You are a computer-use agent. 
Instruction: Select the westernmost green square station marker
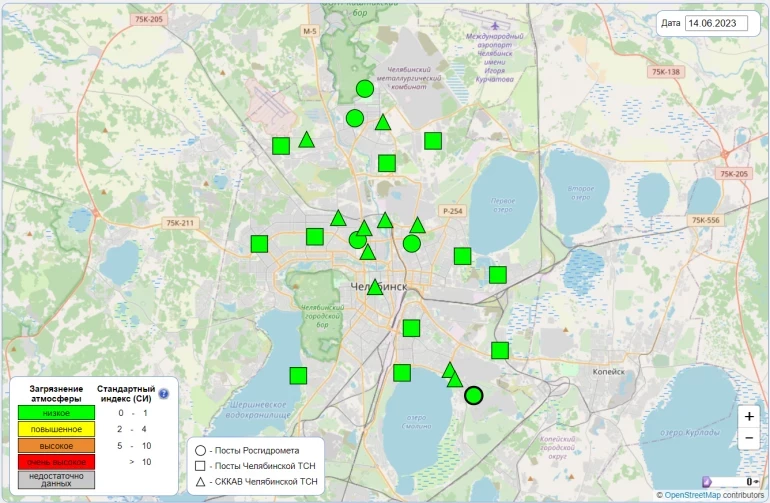[259, 243]
